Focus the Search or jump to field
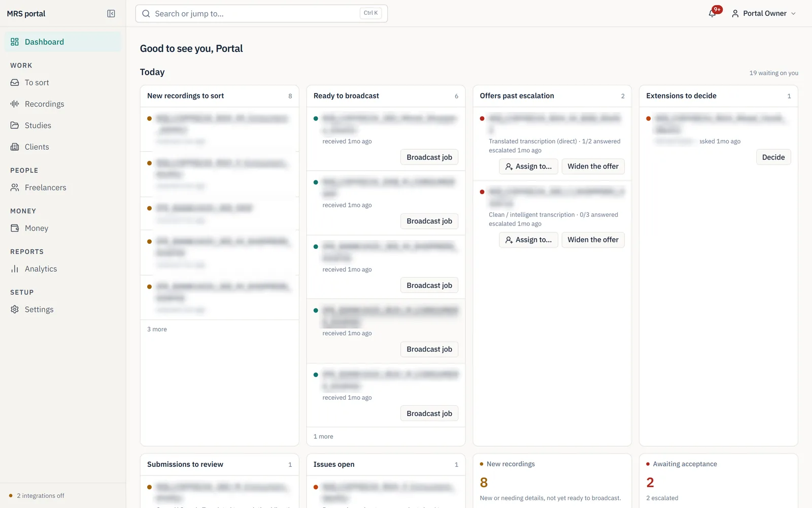Viewport: 812px width, 508px height. coord(261,14)
